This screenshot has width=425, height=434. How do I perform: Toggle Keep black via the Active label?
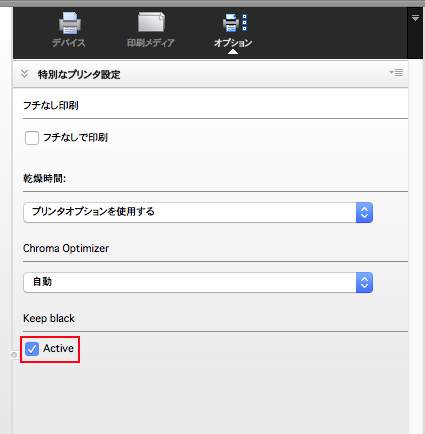[58, 348]
